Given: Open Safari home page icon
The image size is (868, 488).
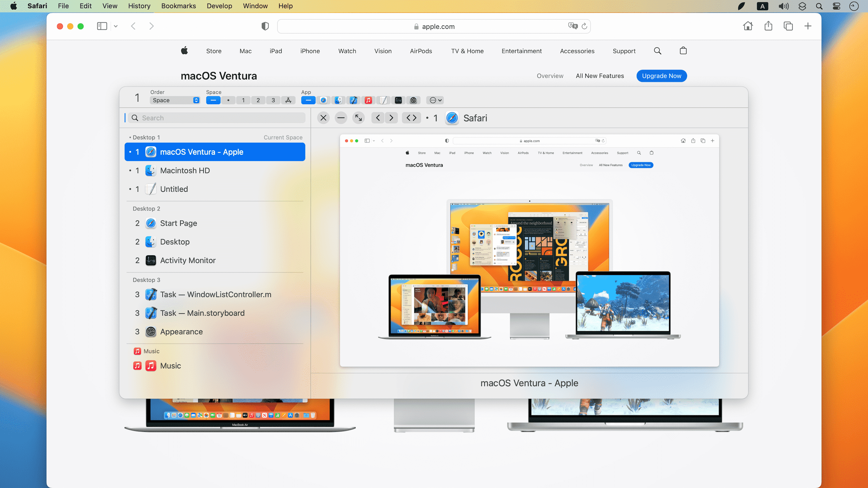Looking at the screenshot, I should (x=748, y=26).
